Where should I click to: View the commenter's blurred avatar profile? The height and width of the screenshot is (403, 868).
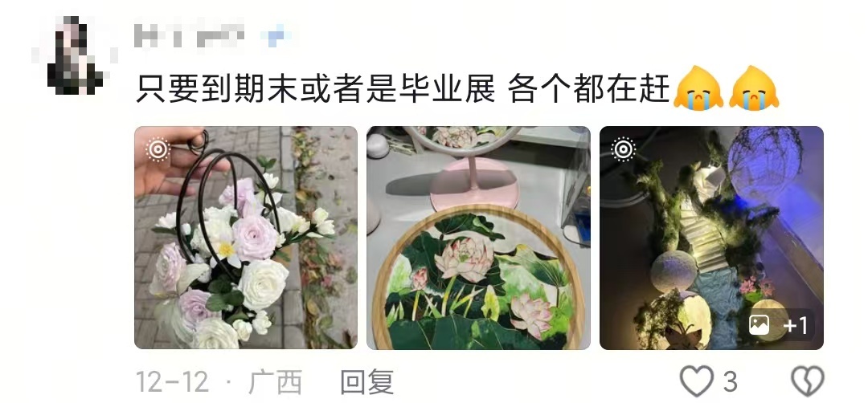74,55
